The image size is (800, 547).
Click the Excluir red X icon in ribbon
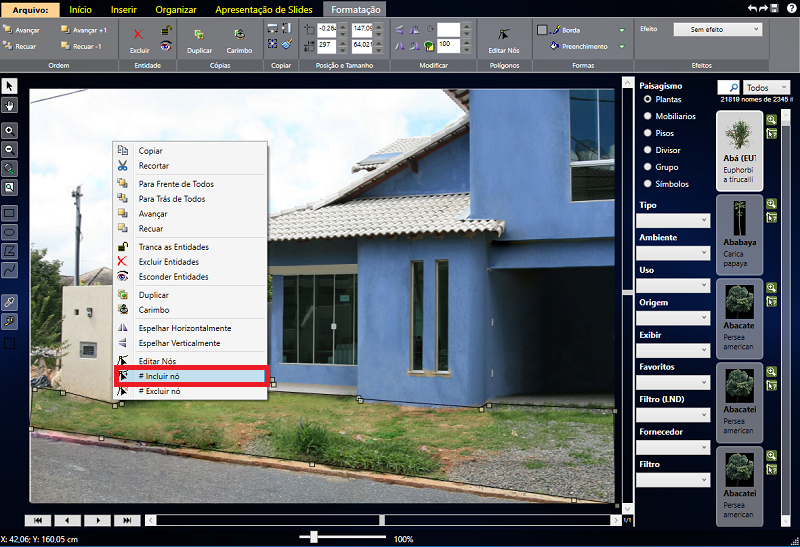[138, 33]
